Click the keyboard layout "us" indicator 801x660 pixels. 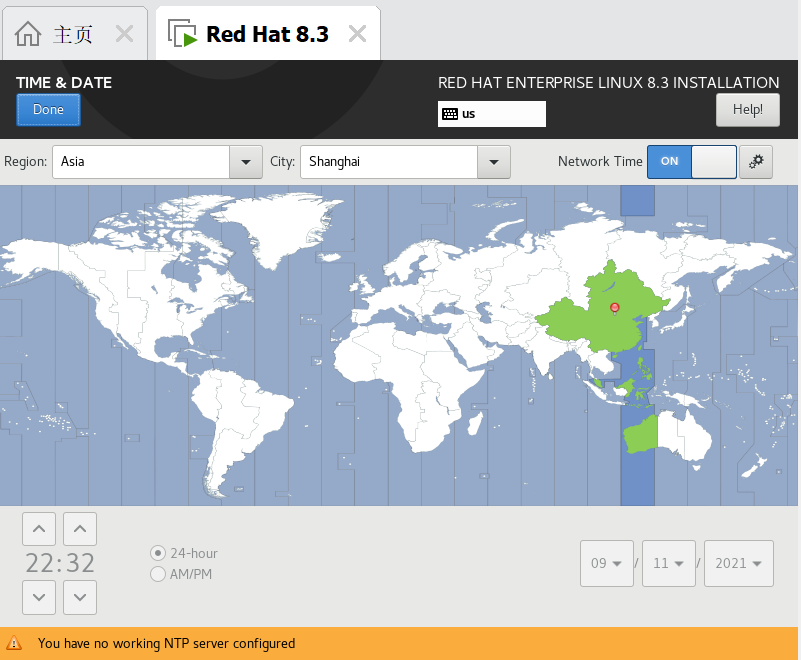tap(491, 113)
